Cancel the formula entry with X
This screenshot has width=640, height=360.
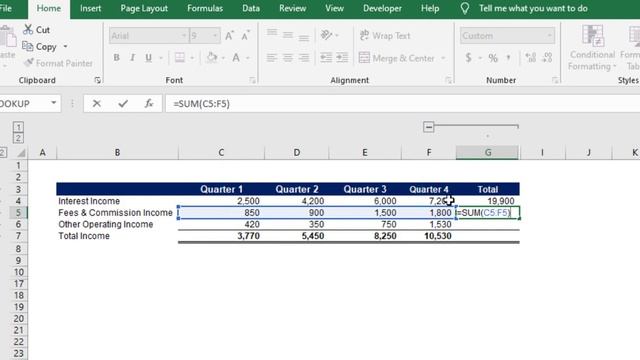(x=97, y=104)
